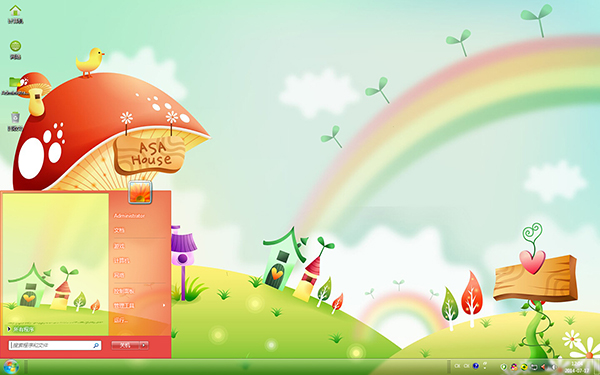This screenshot has width=600, height=375.
Task: Select 控制面板 (Control Panel) in Start menu
Action: [124, 291]
